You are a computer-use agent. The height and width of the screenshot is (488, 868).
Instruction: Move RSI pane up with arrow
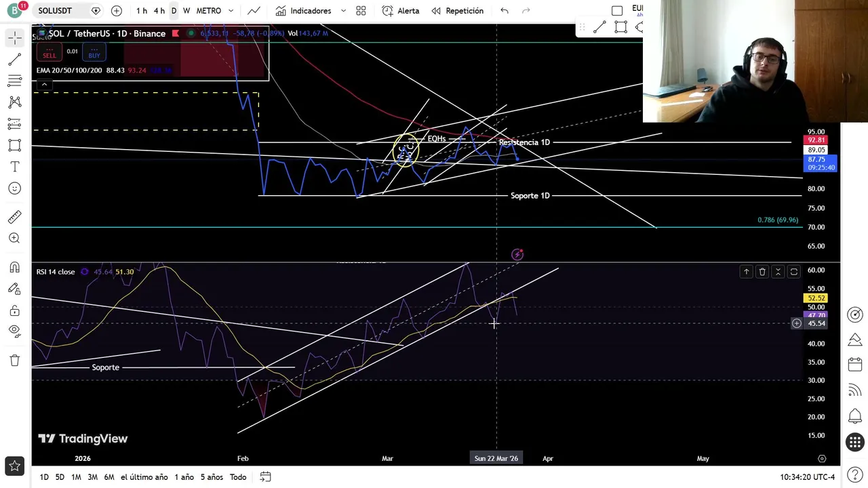pyautogui.click(x=746, y=272)
